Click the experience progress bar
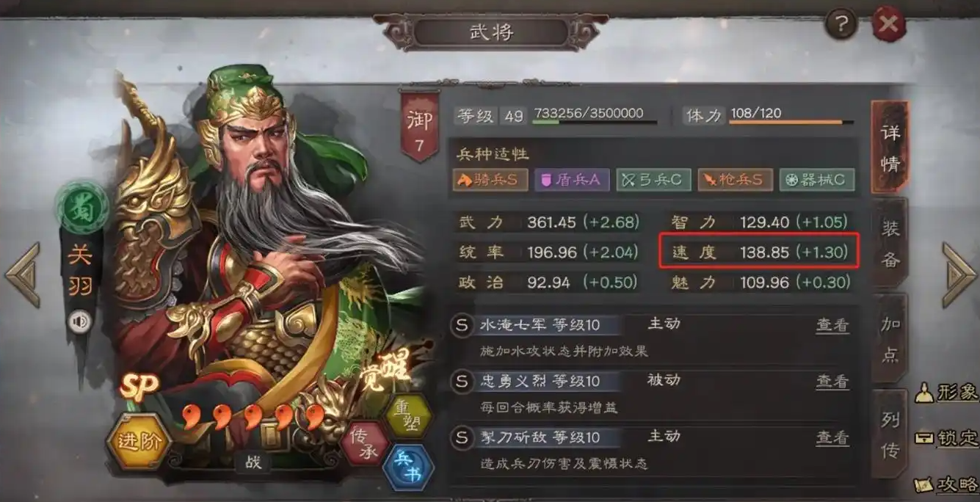 click(595, 123)
